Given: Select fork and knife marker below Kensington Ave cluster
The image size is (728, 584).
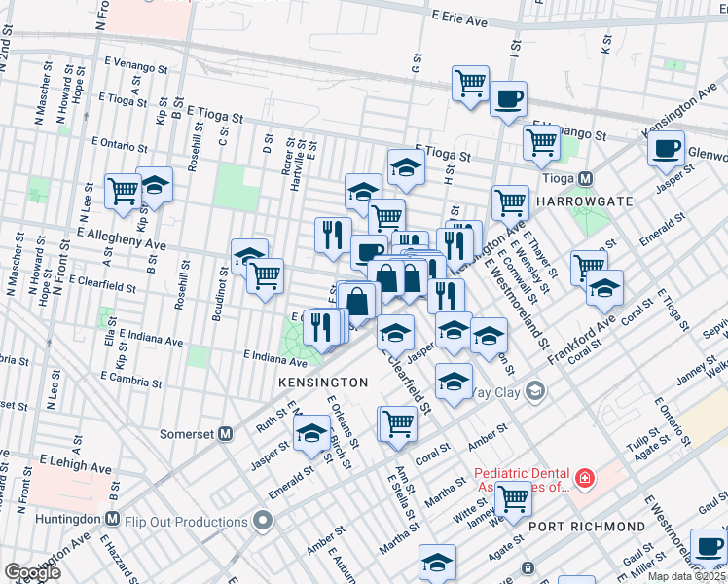Looking at the screenshot, I should click(446, 297).
